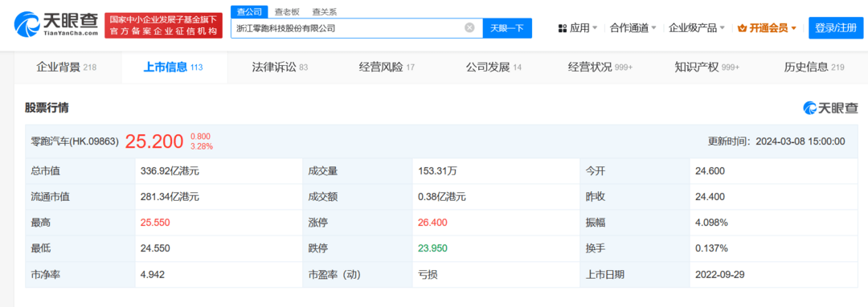868x307 pixels.
Task: Click the 天眼一下 search button
Action: point(507,28)
